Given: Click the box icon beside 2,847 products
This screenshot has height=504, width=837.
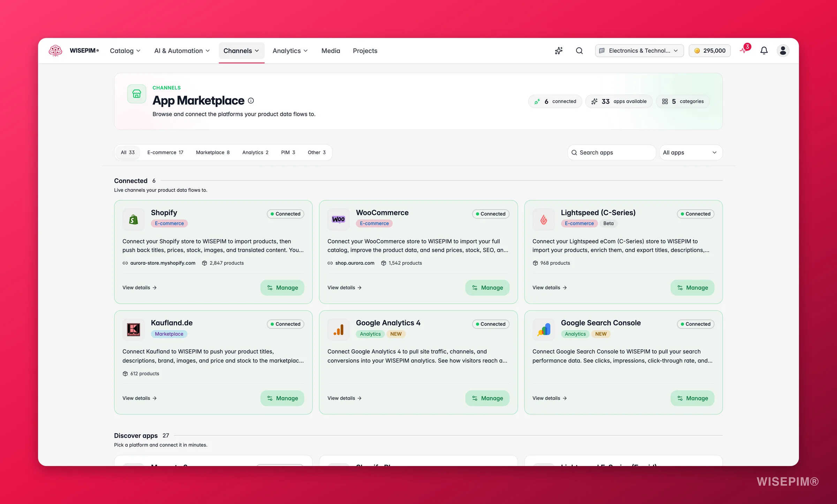Looking at the screenshot, I should [205, 263].
